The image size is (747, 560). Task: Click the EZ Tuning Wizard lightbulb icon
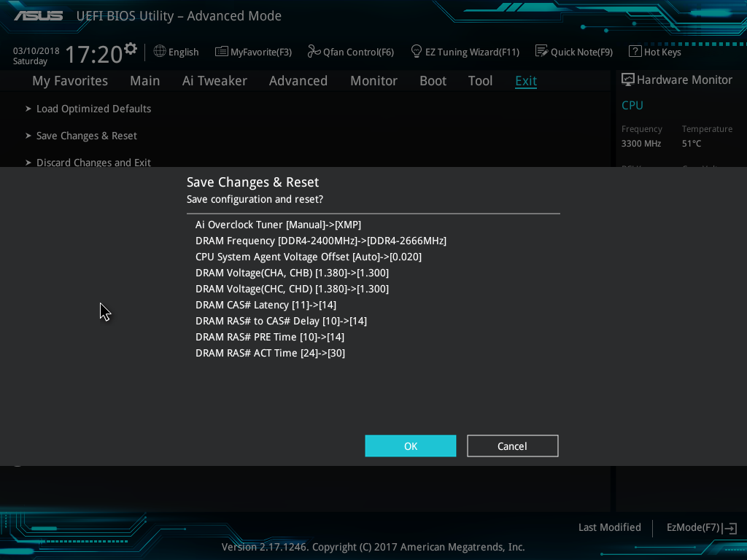tap(417, 52)
